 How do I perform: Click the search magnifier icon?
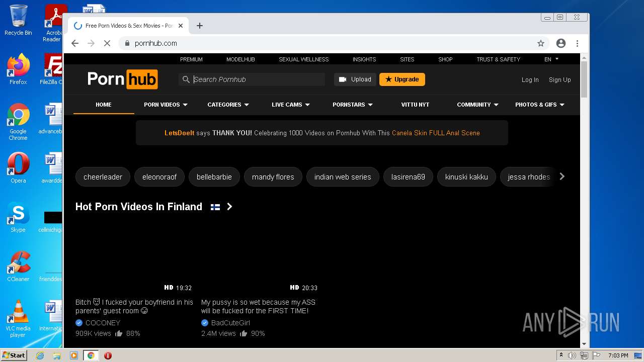[x=186, y=79]
